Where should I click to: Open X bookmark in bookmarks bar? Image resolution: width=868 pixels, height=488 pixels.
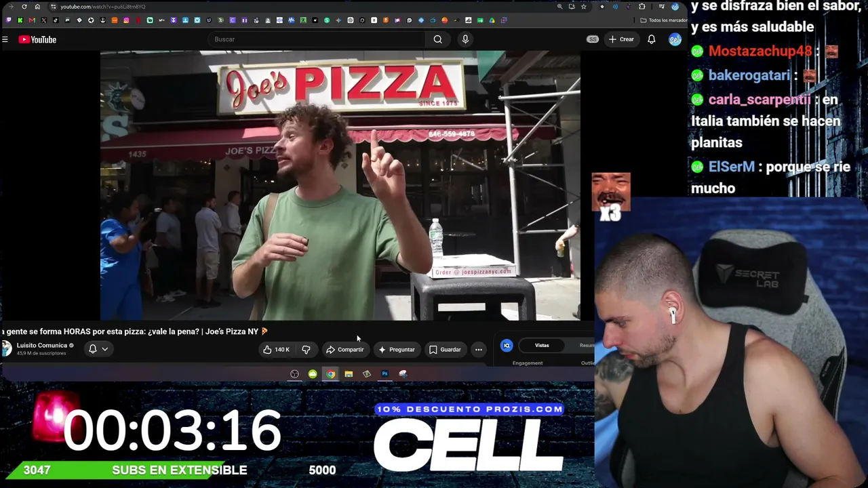44,20
